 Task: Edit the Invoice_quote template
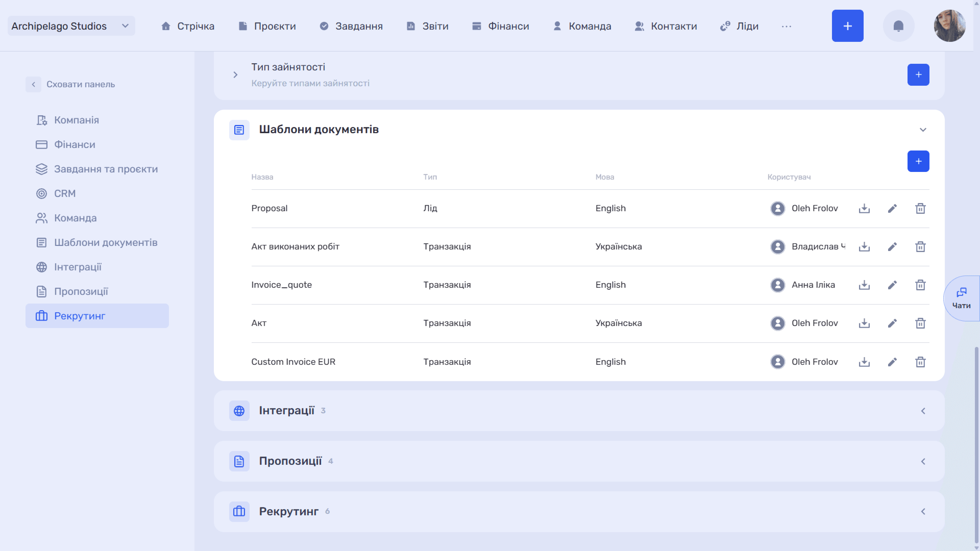892,285
